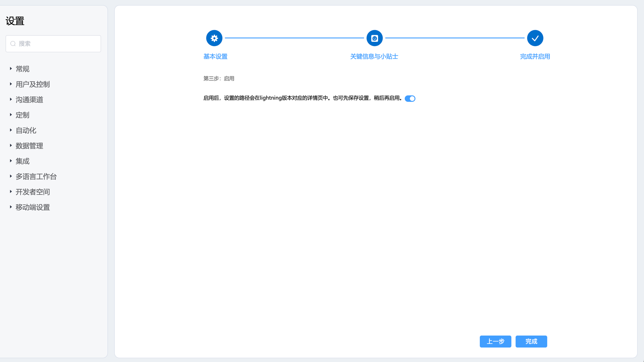Click the gear icon for 基本设置 step
The width and height of the screenshot is (644, 362).
pos(214,38)
